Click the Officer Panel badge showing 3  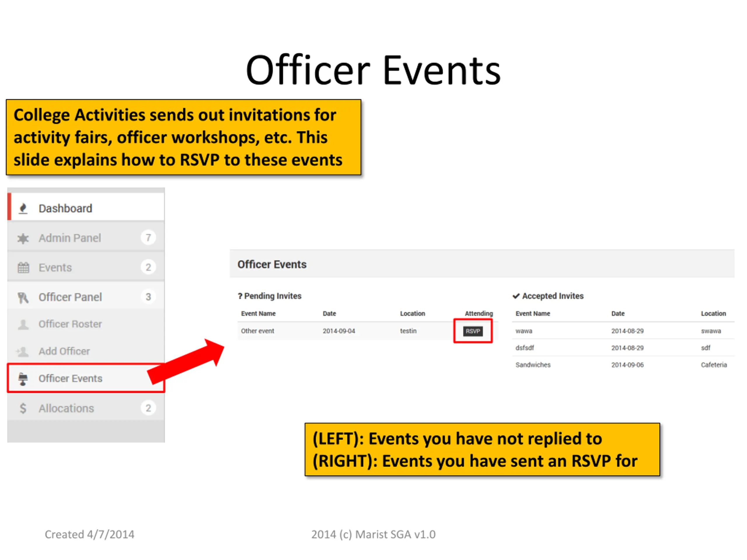148,297
